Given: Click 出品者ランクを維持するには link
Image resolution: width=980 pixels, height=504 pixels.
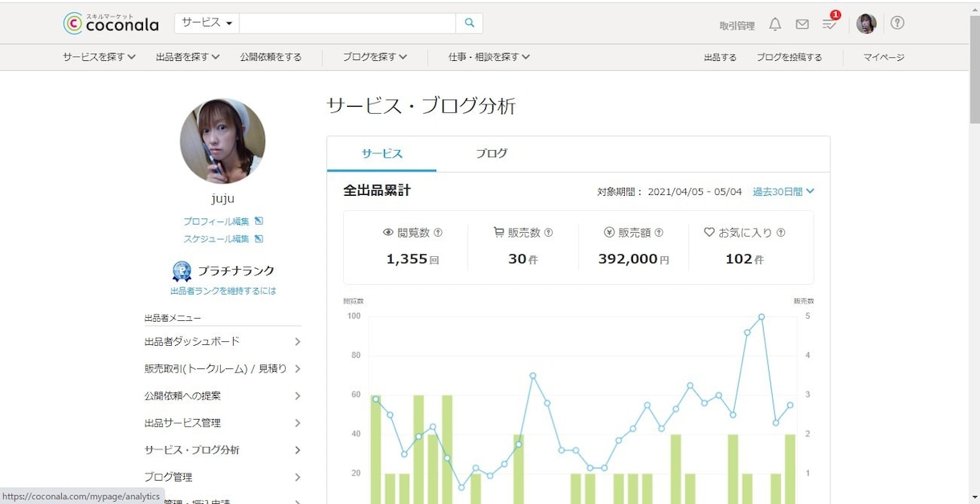Looking at the screenshot, I should [223, 291].
